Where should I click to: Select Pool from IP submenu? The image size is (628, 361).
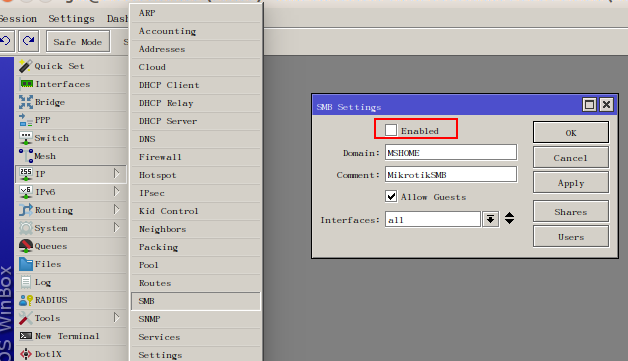pyautogui.click(x=196, y=265)
